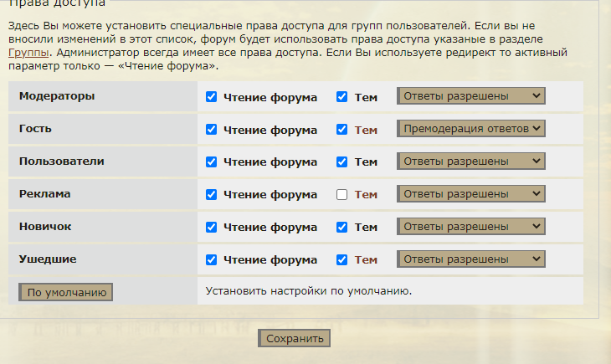Toggle Чтение форума in Реклама row

coord(211,194)
